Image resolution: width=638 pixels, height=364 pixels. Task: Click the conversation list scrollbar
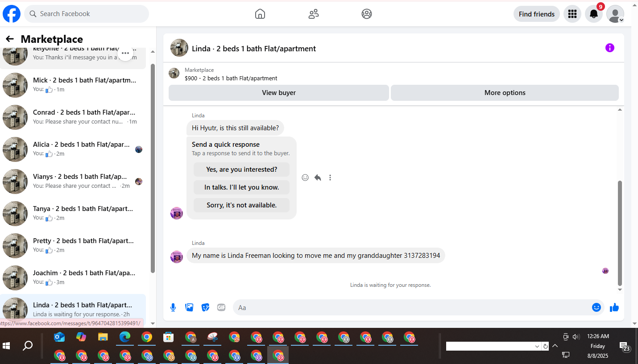pos(153,169)
